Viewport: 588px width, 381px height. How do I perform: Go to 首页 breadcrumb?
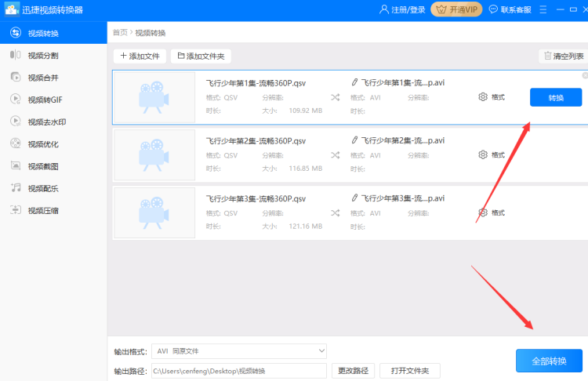[120, 33]
